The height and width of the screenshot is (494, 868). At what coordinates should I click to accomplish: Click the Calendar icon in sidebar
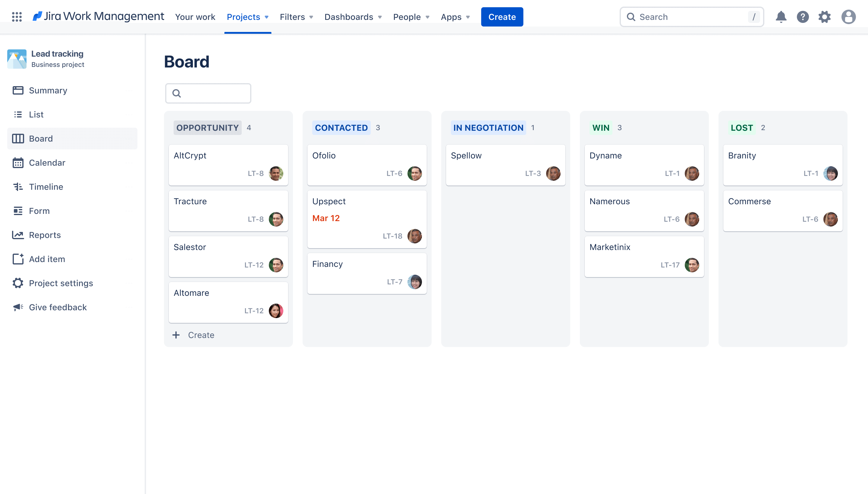click(x=18, y=163)
